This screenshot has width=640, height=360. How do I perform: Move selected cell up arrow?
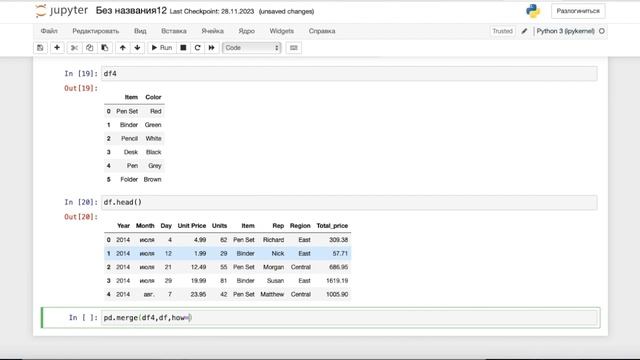click(122, 48)
